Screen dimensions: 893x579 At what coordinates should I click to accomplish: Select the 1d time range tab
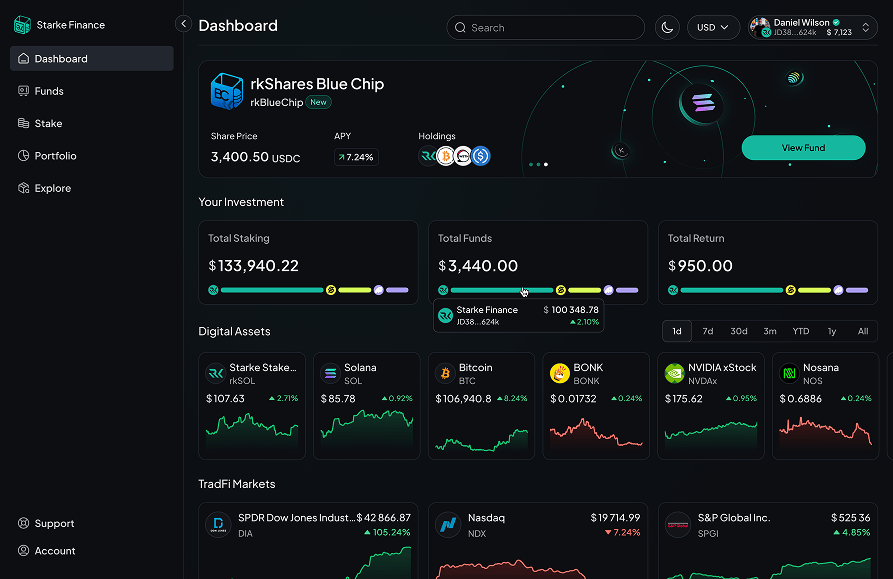click(677, 331)
